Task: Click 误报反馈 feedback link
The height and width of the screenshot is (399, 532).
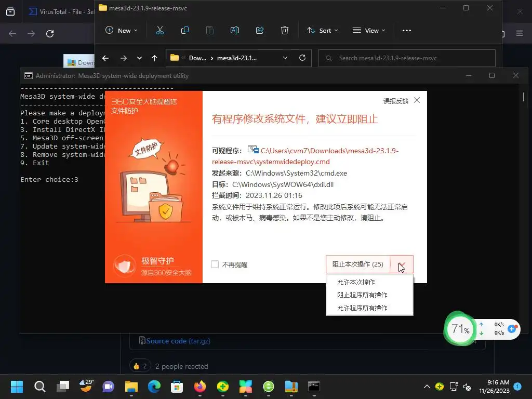Action: tap(395, 101)
